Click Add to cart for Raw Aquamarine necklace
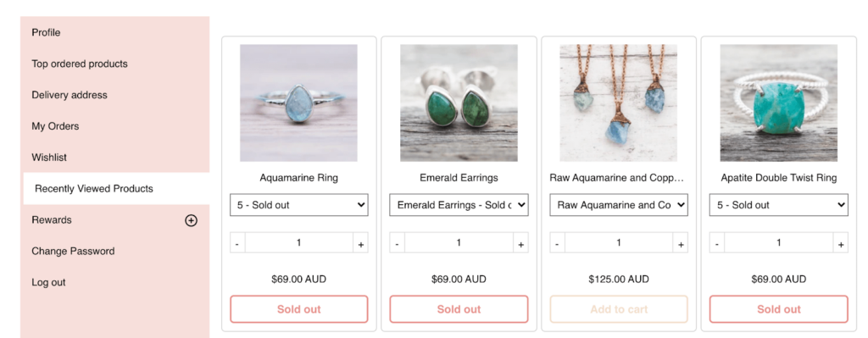This screenshot has height=338, width=868. pyautogui.click(x=619, y=309)
